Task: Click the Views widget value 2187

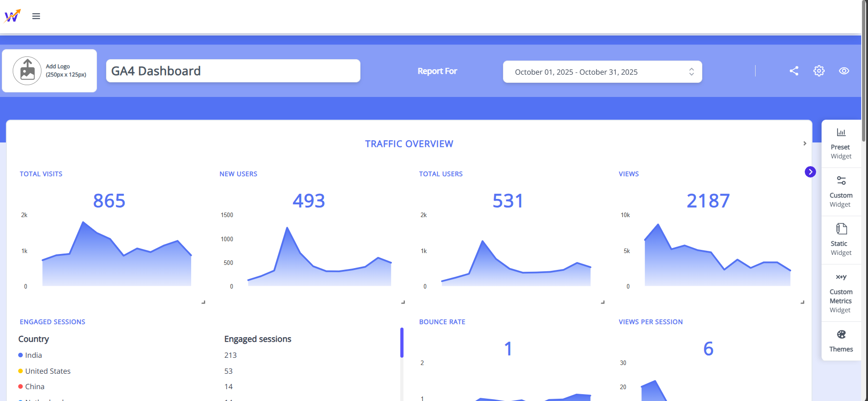Action: point(708,201)
